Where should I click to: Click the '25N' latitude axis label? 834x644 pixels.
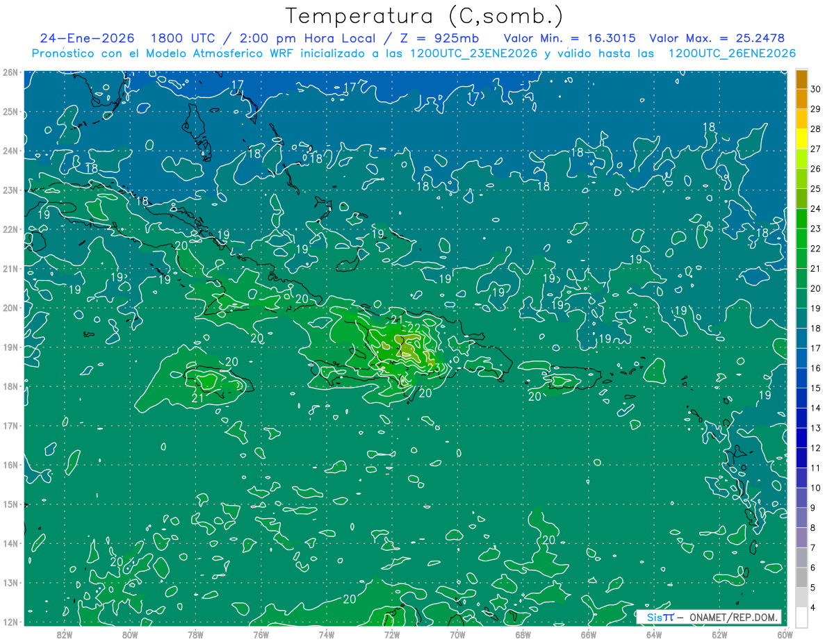(x=10, y=112)
